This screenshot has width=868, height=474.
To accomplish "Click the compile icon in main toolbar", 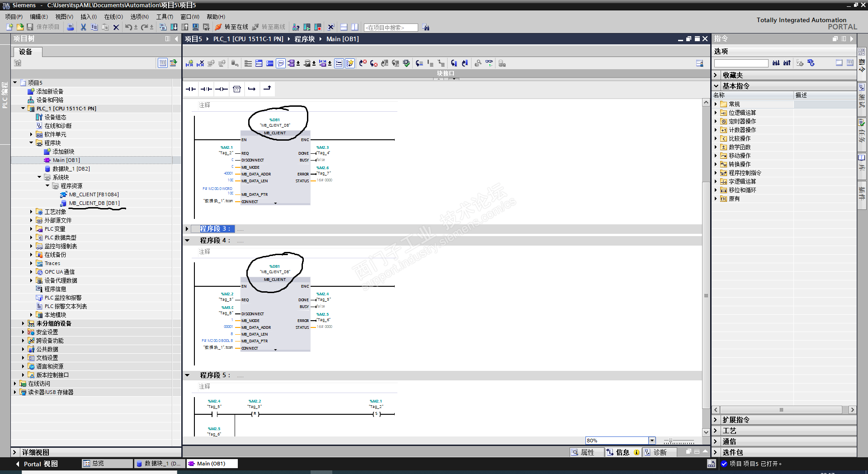I will point(163,27).
